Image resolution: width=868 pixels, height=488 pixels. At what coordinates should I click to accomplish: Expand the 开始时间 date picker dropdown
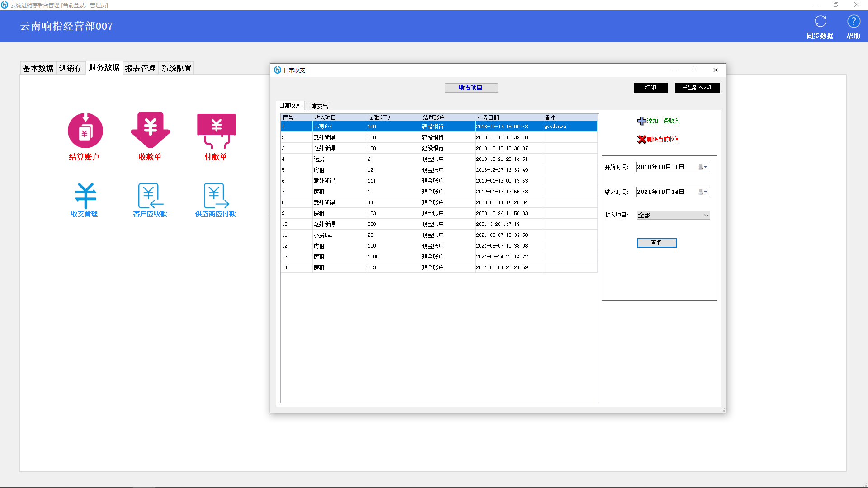[x=702, y=167]
